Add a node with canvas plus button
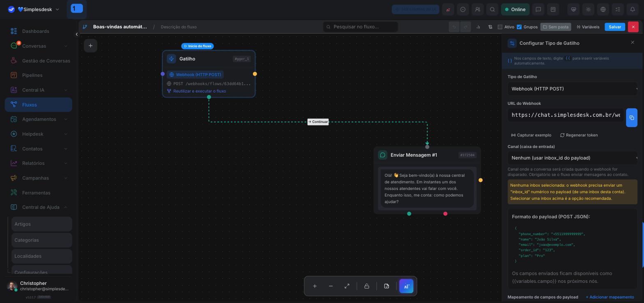 (90, 46)
